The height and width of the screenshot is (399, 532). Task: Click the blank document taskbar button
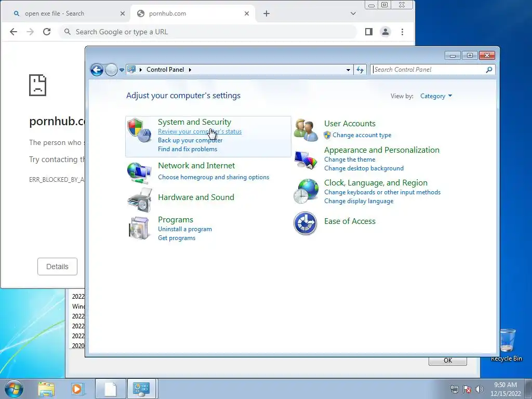[111, 389]
